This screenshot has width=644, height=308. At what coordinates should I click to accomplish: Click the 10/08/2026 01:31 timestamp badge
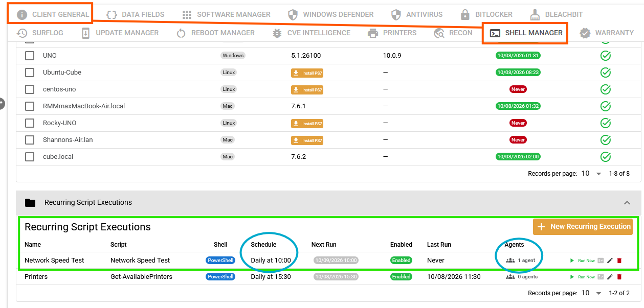(x=518, y=55)
